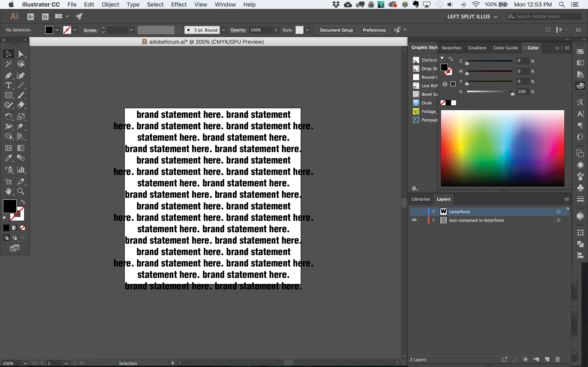Hide the text contained in letterform layer
Image resolution: width=588 pixels, height=367 pixels.
point(414,220)
